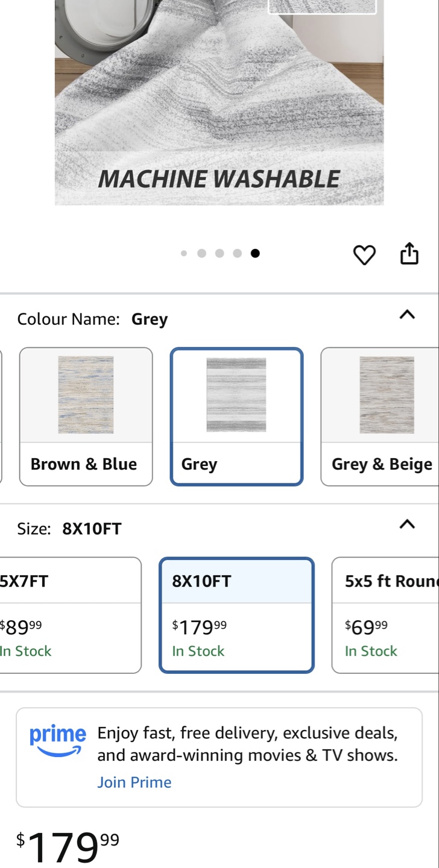
Task: Open the Machine Washable product image
Action: click(x=219, y=102)
